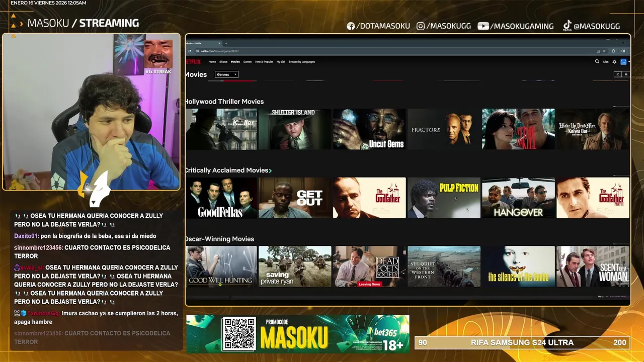Open the Genres dropdown

(x=226, y=74)
